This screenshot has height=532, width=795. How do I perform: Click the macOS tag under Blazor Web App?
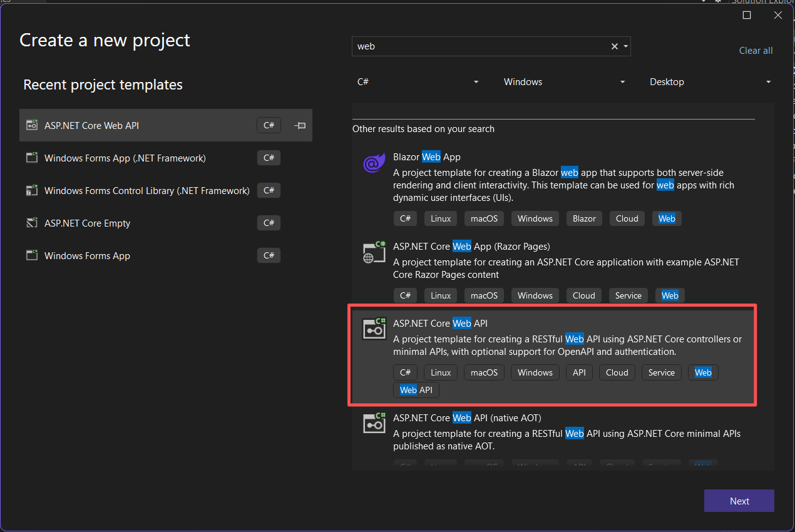[x=484, y=218]
